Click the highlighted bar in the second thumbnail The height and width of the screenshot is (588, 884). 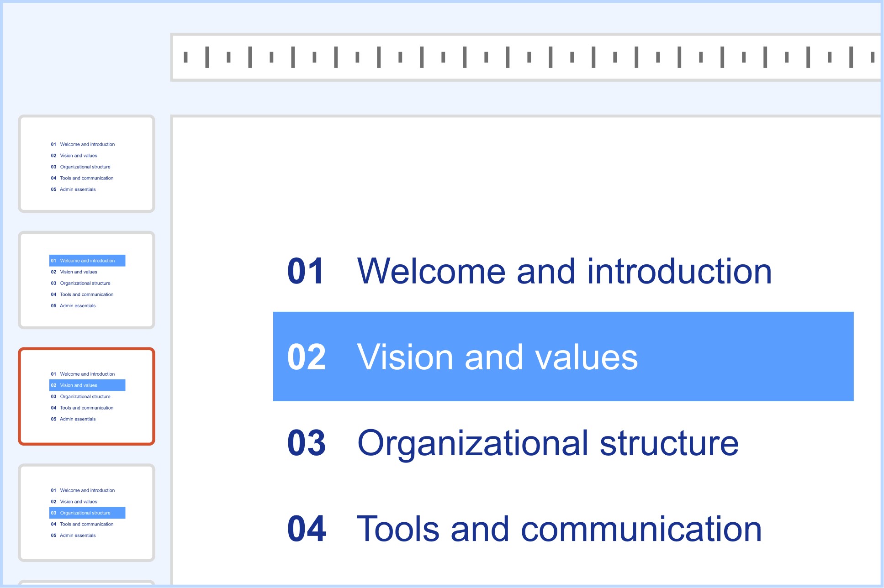tap(87, 261)
